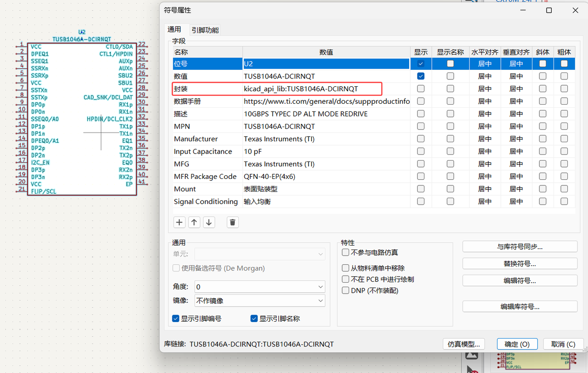The image size is (588, 373).
Task: Enable DNP (do not populate) checkbox
Action: 345,290
